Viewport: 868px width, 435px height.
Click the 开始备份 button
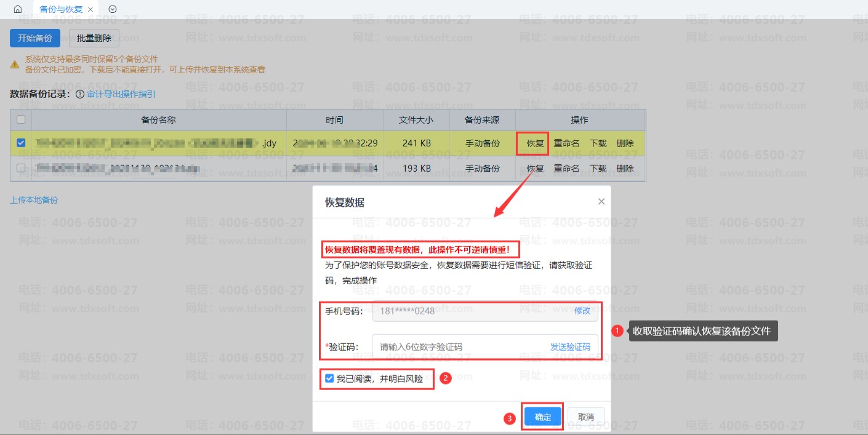click(x=35, y=38)
